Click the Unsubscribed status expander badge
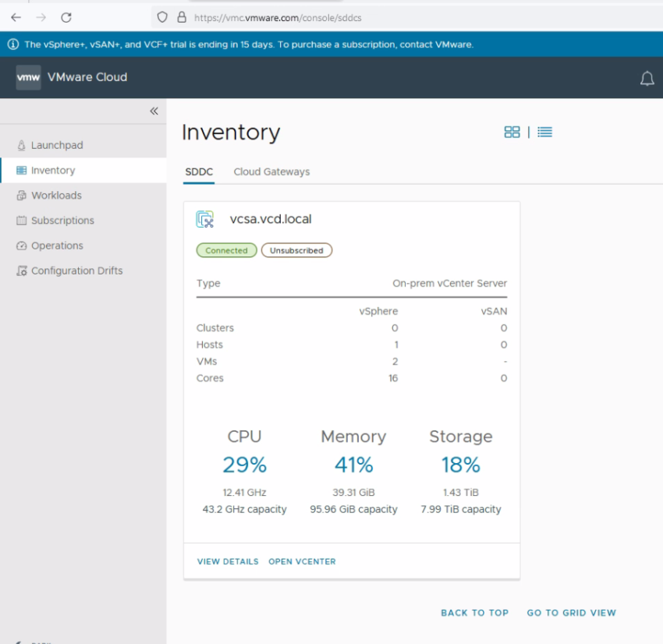Screen dimensions: 663x644 [298, 250]
